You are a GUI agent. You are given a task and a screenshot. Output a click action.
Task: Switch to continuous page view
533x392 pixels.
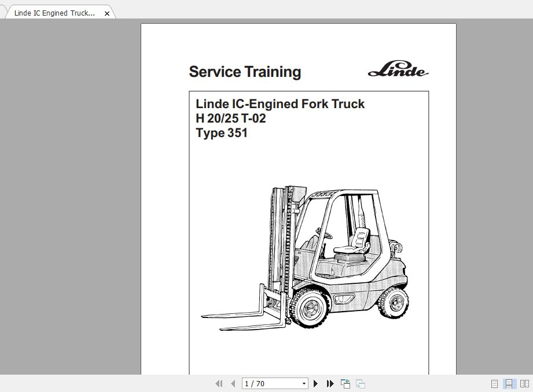(x=509, y=384)
